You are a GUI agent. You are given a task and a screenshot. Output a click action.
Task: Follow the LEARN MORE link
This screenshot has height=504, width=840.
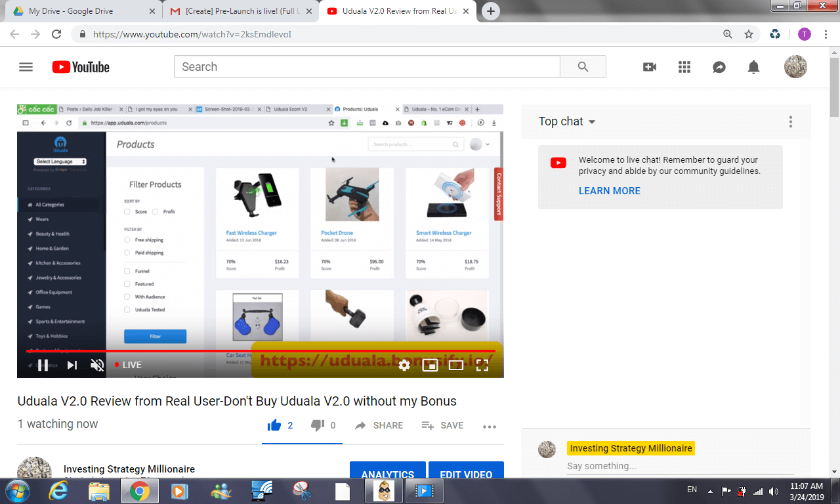610,191
